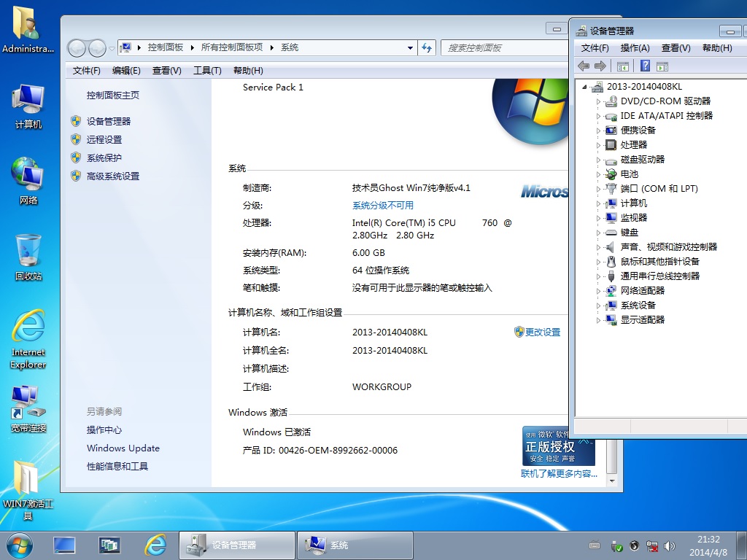Click 性能信息和工具 link
Viewport: 747px width, 560px height.
tap(117, 466)
